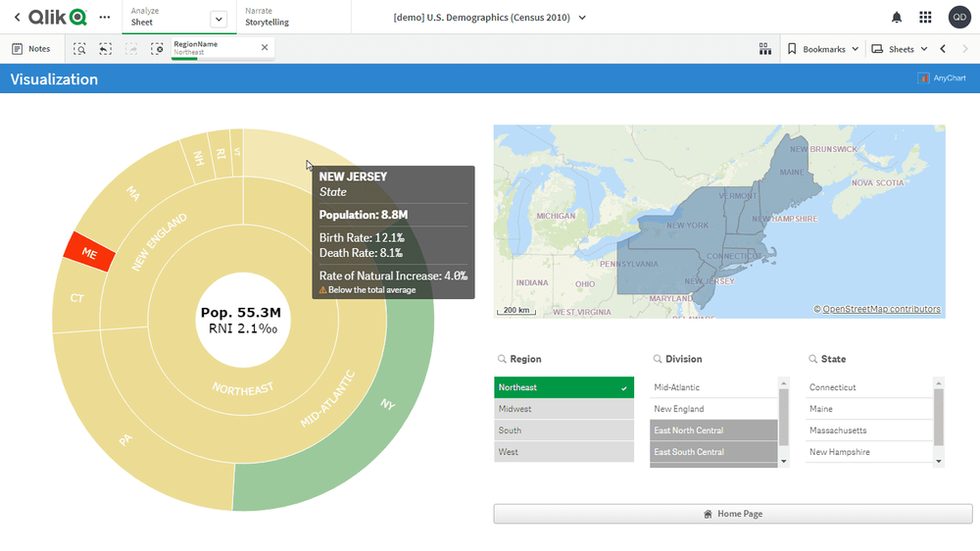
Task: Go to the previous sheet
Action: tap(943, 48)
